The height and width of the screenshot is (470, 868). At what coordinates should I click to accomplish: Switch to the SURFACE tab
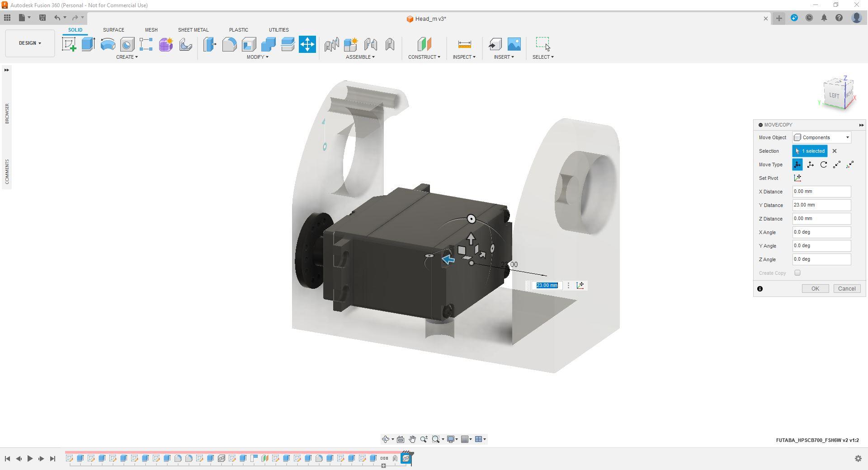tap(113, 30)
